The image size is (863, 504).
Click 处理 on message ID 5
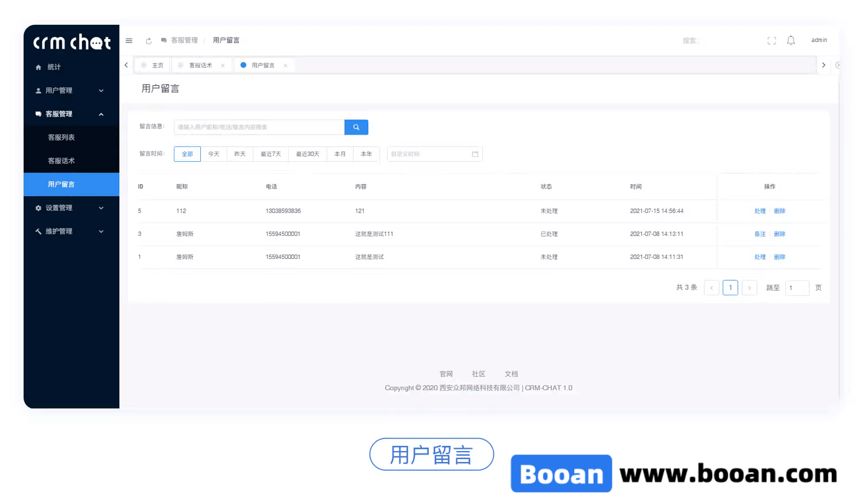coord(759,211)
